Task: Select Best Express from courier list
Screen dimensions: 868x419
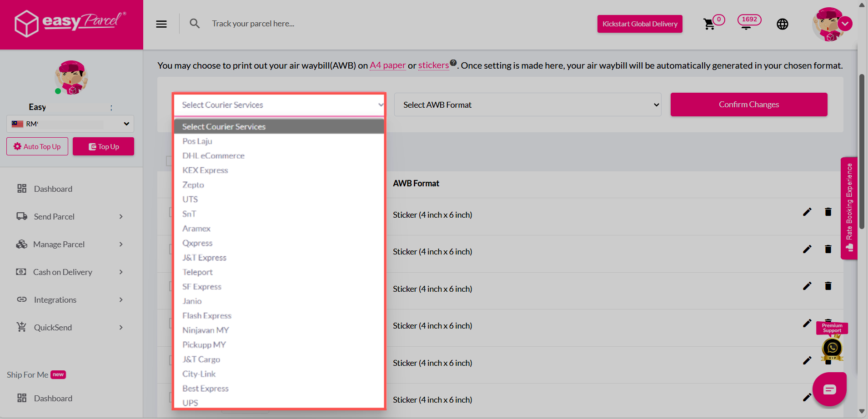Action: [x=279, y=389]
